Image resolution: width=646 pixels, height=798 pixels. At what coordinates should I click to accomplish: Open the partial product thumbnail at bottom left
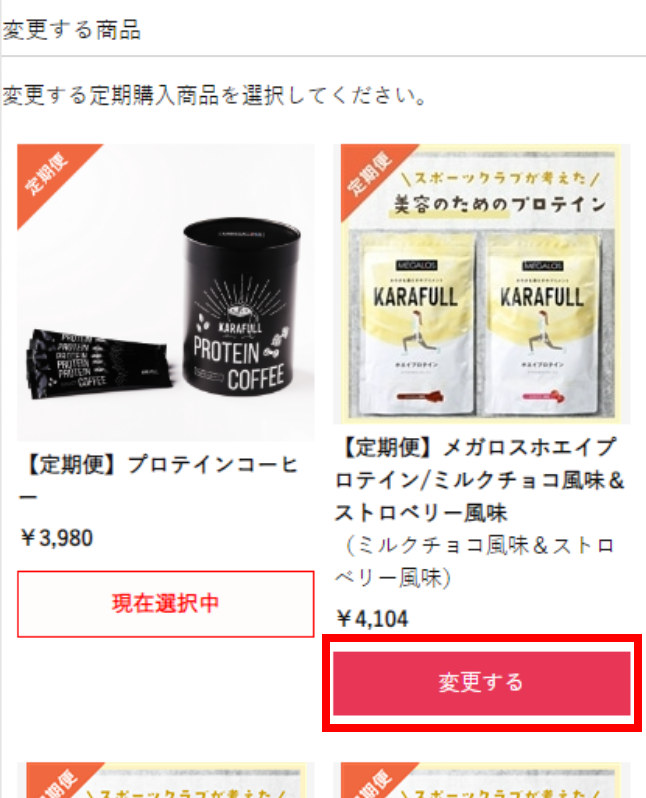[165, 780]
